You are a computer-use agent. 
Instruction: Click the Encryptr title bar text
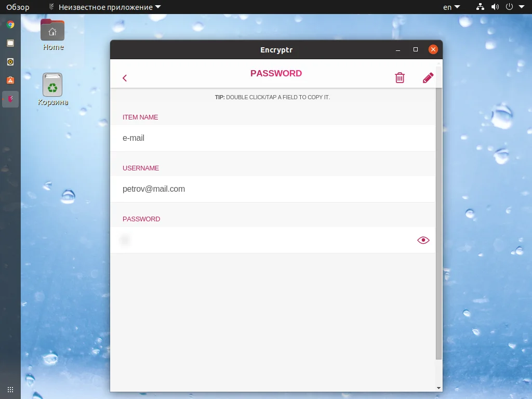click(276, 50)
